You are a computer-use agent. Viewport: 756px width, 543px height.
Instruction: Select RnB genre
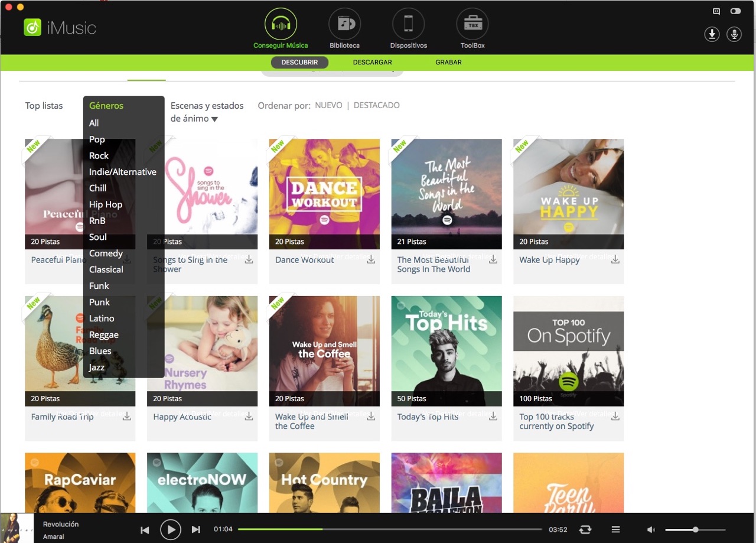point(97,220)
